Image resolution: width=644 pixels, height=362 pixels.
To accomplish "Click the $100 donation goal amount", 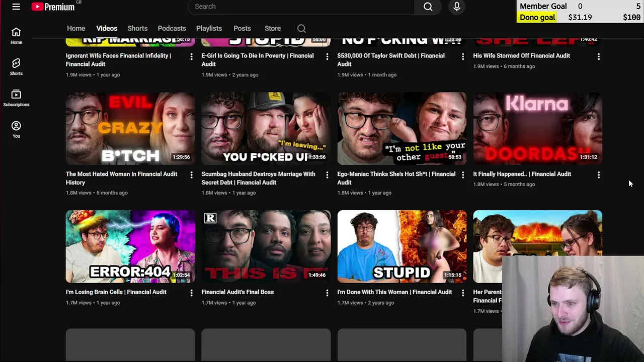I will point(631,17).
